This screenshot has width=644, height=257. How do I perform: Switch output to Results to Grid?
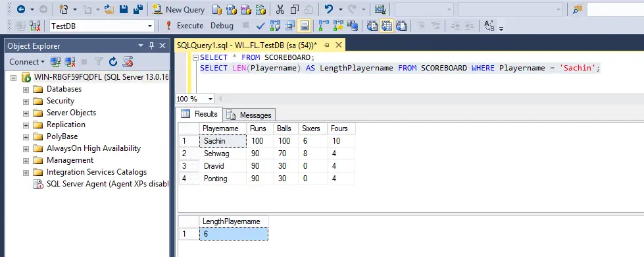[x=387, y=26]
